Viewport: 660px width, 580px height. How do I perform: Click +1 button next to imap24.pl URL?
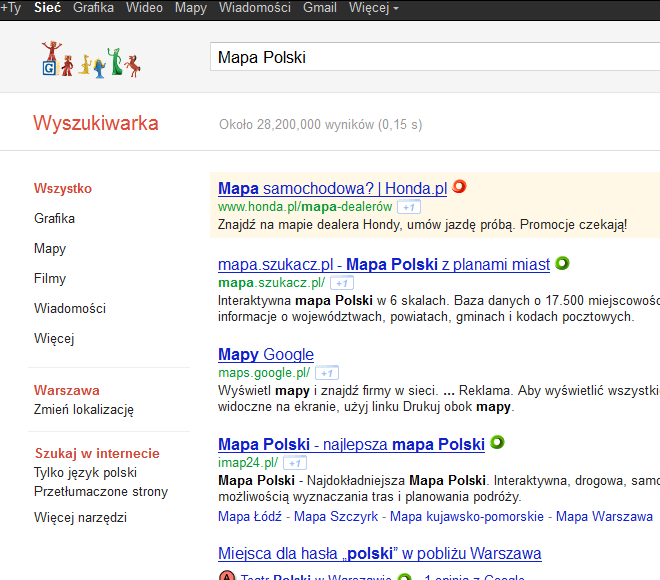tap(295, 463)
